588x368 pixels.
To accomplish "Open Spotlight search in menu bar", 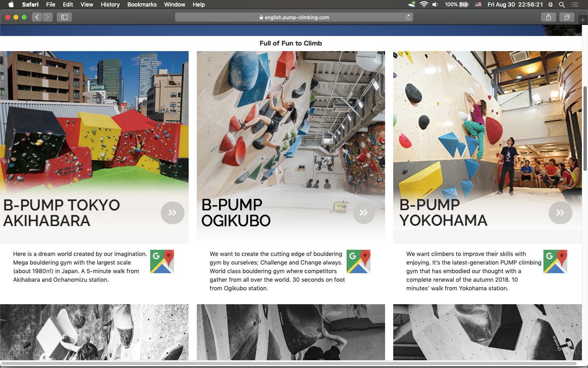I will coord(562,4).
